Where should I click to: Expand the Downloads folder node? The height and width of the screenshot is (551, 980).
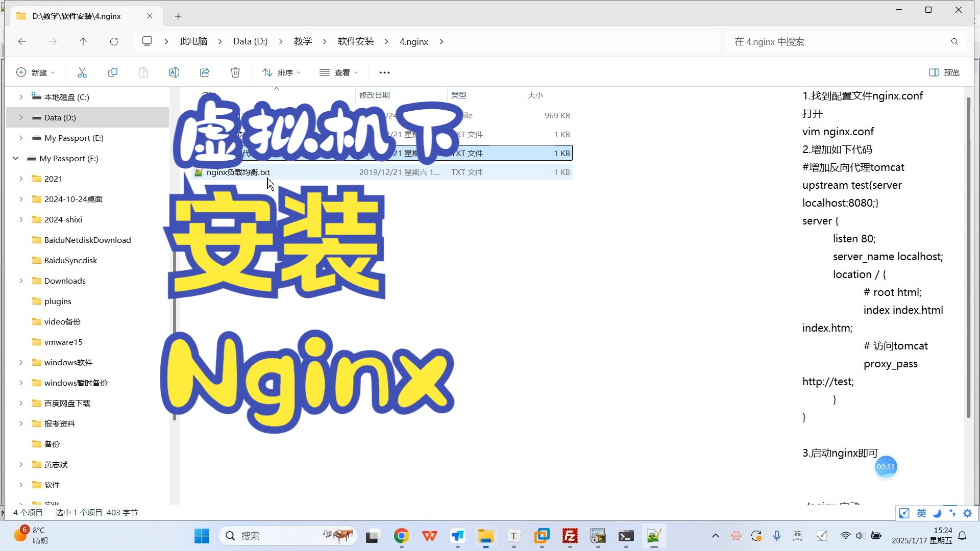tap(21, 281)
